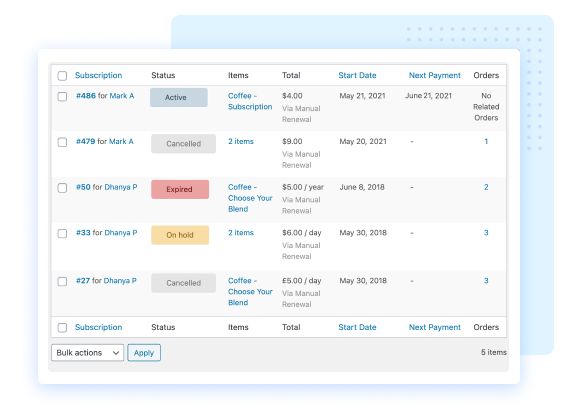The image size is (571, 406).
Task: Click the Expired status badge
Action: pyautogui.click(x=180, y=189)
